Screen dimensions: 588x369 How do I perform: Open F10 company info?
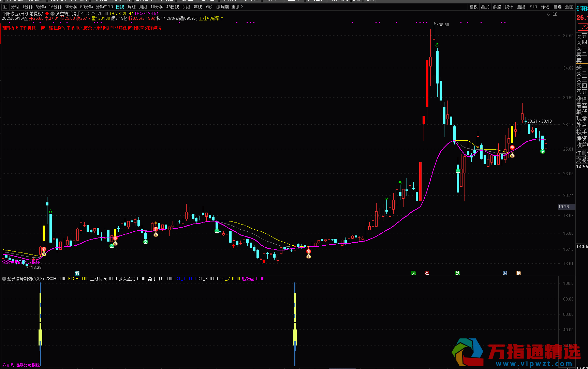533,7
